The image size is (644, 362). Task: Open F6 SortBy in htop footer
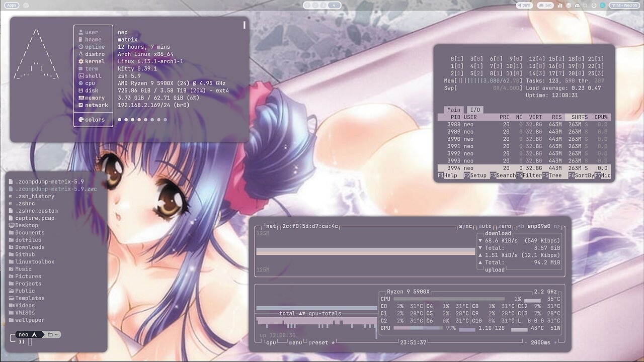click(x=581, y=175)
